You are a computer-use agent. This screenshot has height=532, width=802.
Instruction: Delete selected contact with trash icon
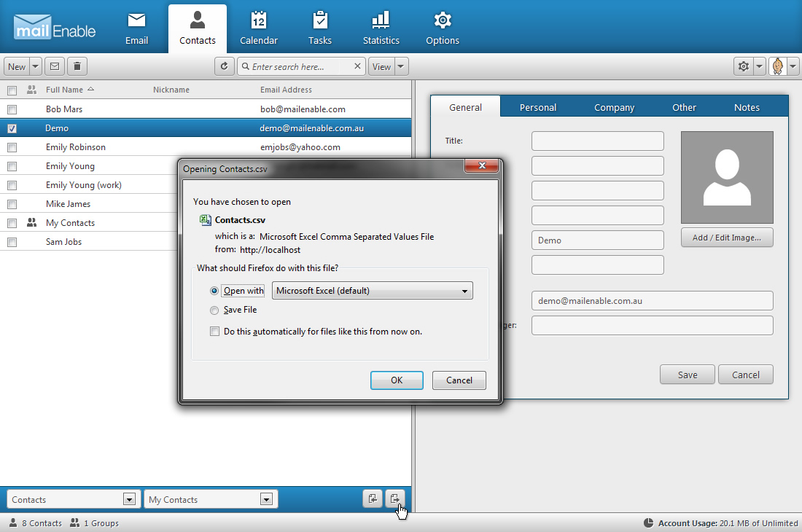coord(77,66)
